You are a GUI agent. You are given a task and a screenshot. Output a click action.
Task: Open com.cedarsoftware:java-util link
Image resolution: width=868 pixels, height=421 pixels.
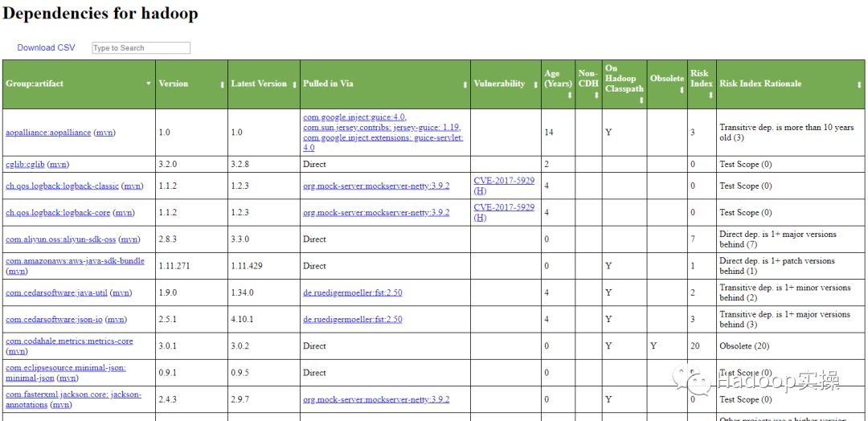[56, 292]
